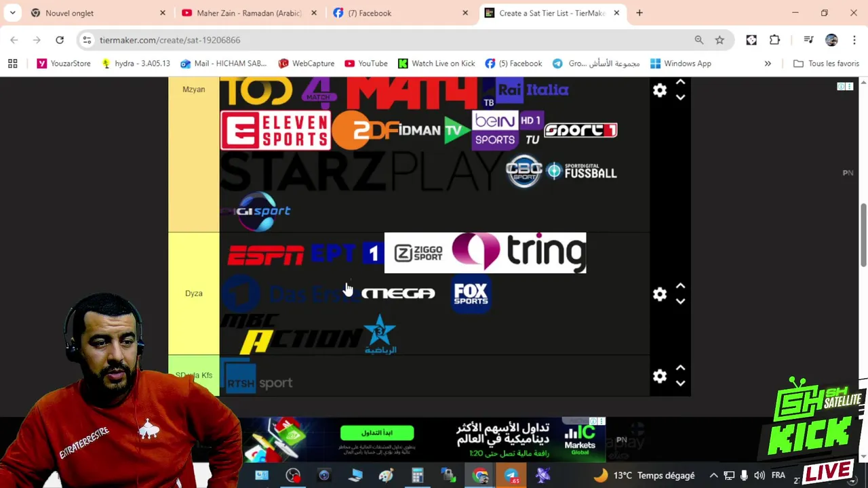This screenshot has height=488, width=868.
Task: Select the StarzPlay logo
Action: coord(363,171)
